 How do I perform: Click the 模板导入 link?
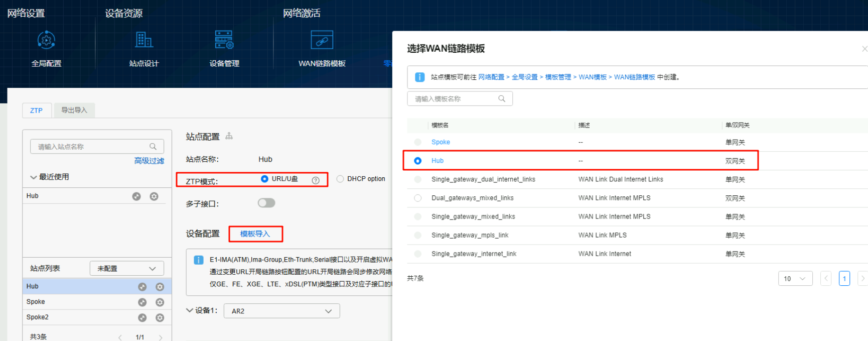(255, 234)
